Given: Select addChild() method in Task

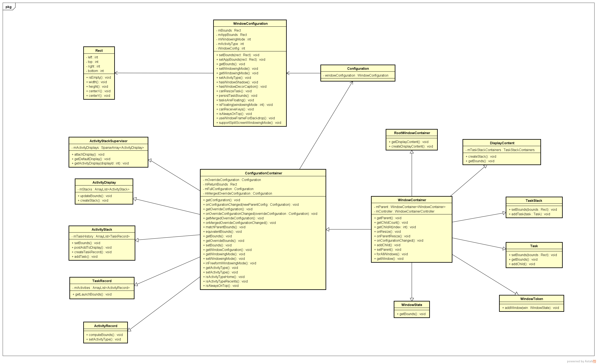Looking at the screenshot, I should (x=522, y=264).
